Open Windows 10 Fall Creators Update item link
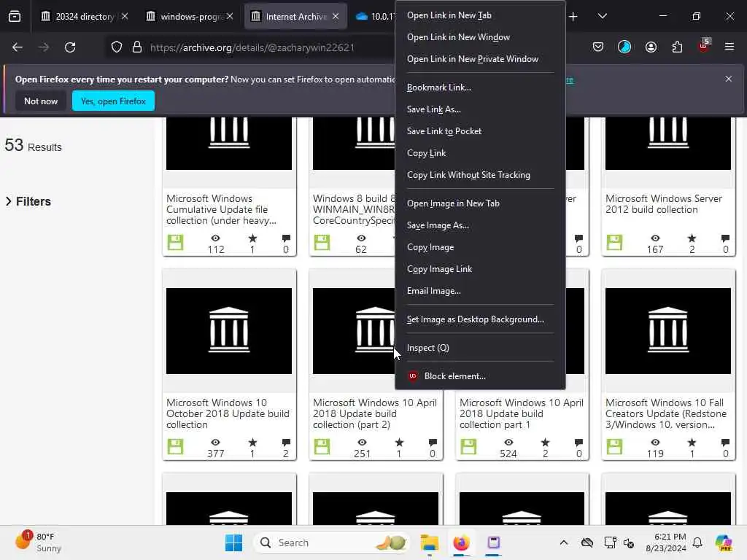747x560 pixels. (x=666, y=413)
